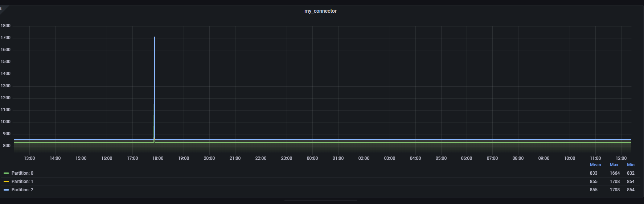Click the 18:00 x-axis time label

point(158,158)
